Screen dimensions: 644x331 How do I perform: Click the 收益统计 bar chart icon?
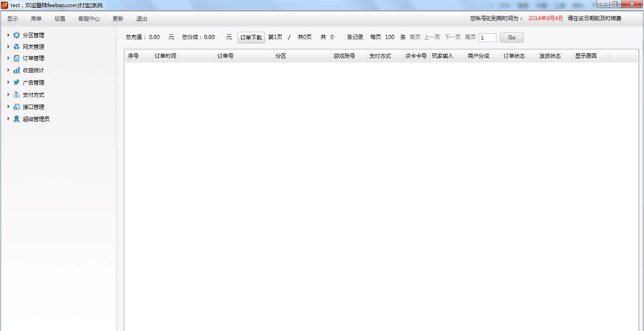pos(16,70)
